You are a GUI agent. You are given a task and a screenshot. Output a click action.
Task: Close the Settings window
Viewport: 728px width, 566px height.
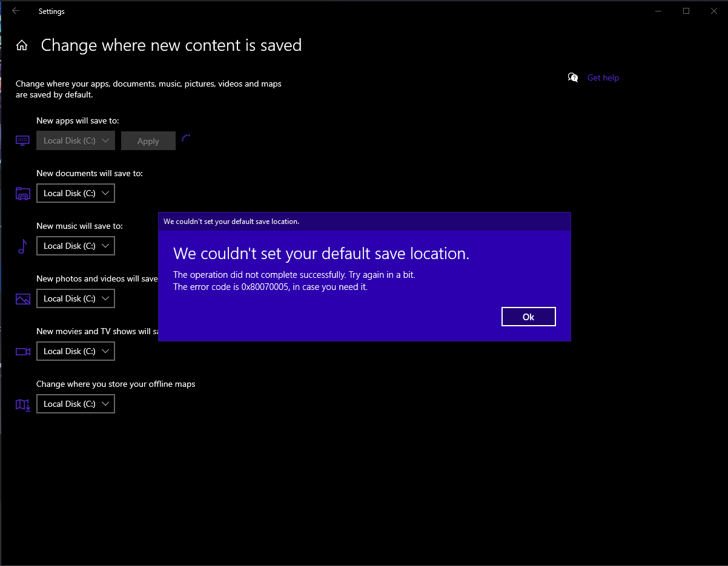714,11
